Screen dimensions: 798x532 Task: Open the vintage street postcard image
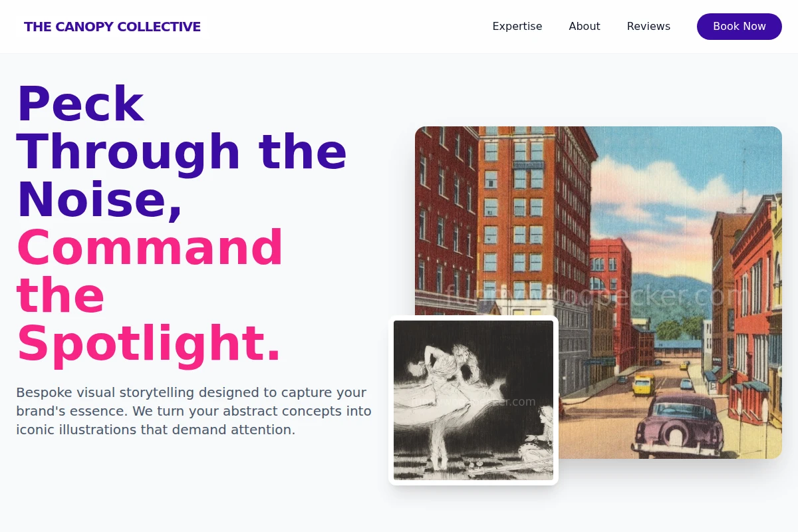pyautogui.click(x=598, y=293)
